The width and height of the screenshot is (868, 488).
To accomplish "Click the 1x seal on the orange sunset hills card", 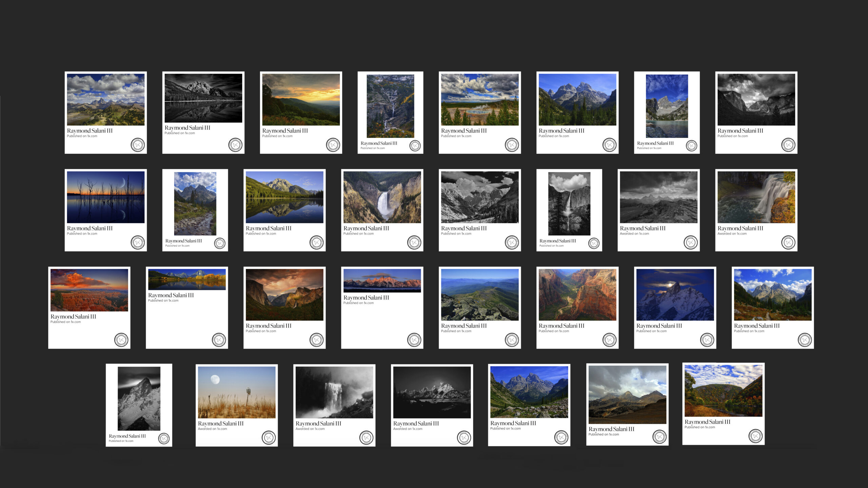I will coord(333,145).
